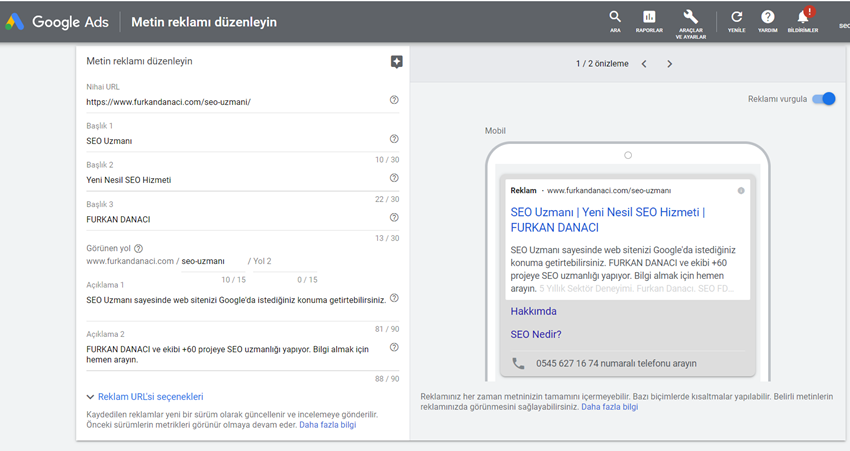This screenshot has height=451, width=850.
Task: Click the ad headline in mobile preview
Action: (x=608, y=220)
